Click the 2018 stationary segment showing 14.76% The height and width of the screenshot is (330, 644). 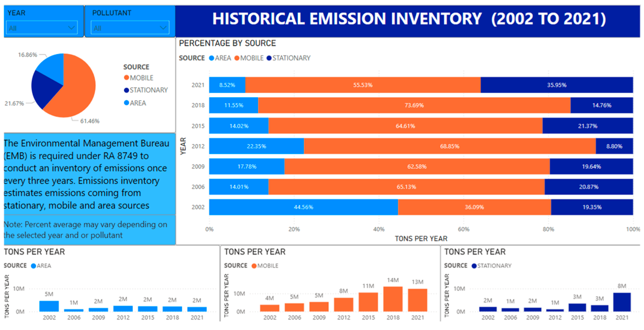coord(602,105)
